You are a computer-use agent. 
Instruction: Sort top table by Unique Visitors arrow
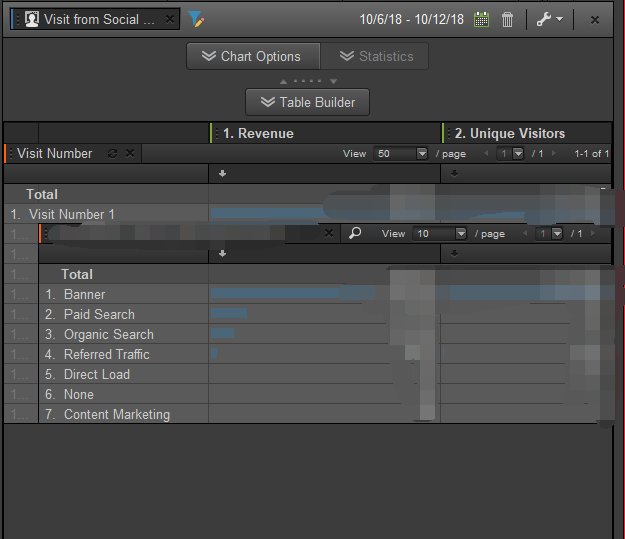pyautogui.click(x=454, y=173)
